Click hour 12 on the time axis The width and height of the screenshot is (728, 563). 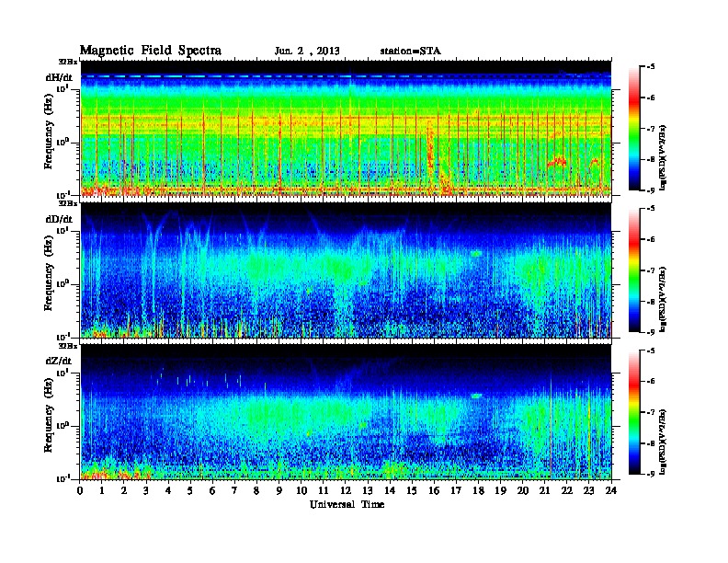click(346, 490)
